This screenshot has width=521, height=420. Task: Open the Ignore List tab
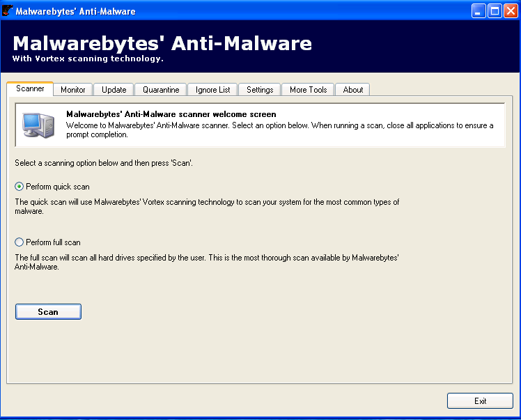pos(212,90)
